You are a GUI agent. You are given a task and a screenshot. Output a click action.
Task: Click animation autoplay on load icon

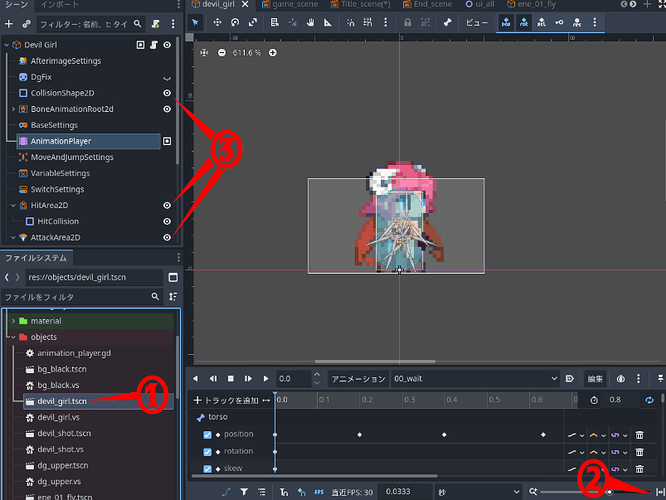[x=570, y=379]
